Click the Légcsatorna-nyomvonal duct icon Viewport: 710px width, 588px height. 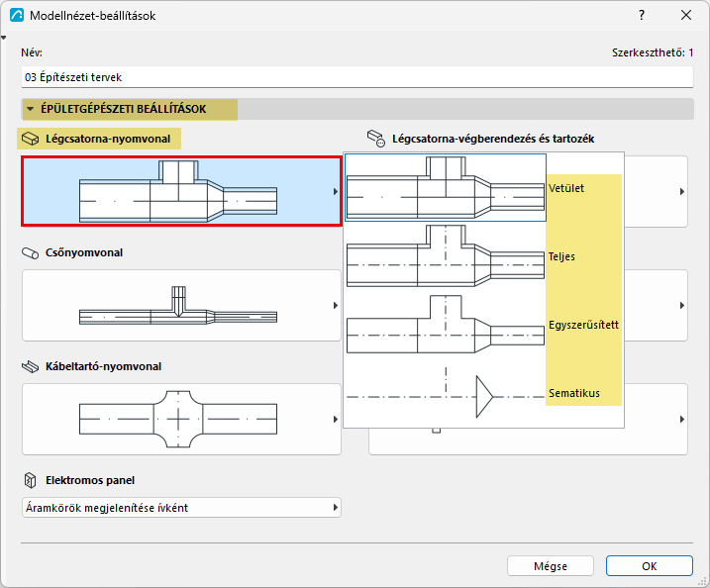point(31,139)
